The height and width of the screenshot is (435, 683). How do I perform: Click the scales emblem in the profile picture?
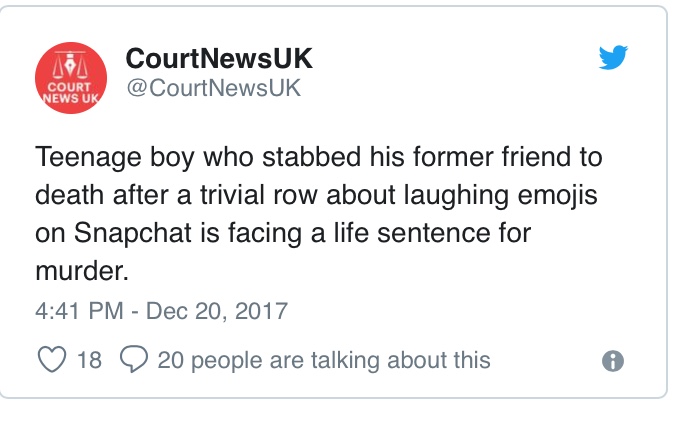[x=71, y=63]
